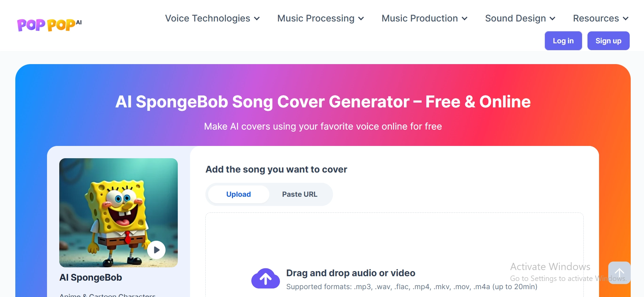The height and width of the screenshot is (297, 644).
Task: Click the AI SpongeBob name label
Action: pos(91,277)
